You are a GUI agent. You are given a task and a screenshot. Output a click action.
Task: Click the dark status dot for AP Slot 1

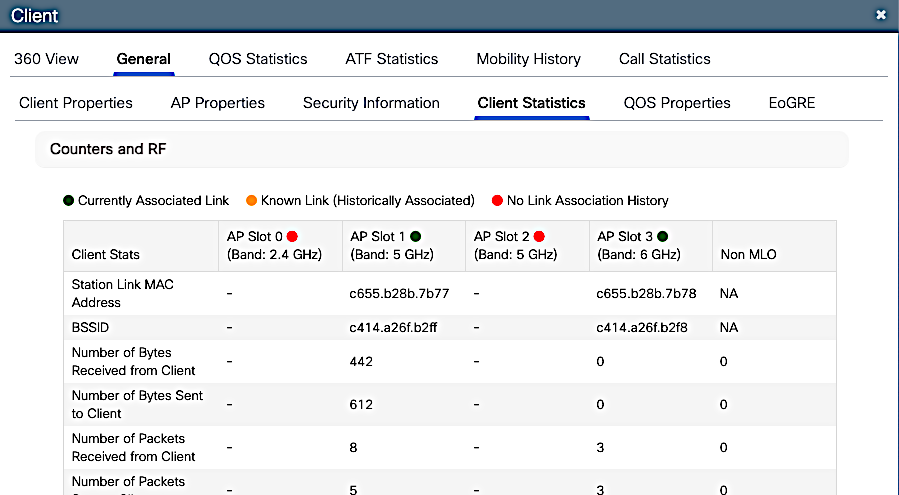415,237
